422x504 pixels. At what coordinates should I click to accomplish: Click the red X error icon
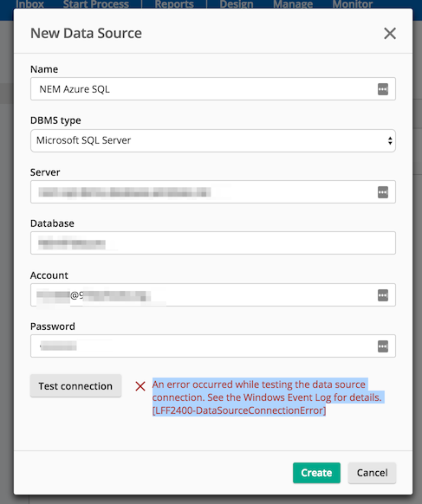(140, 386)
